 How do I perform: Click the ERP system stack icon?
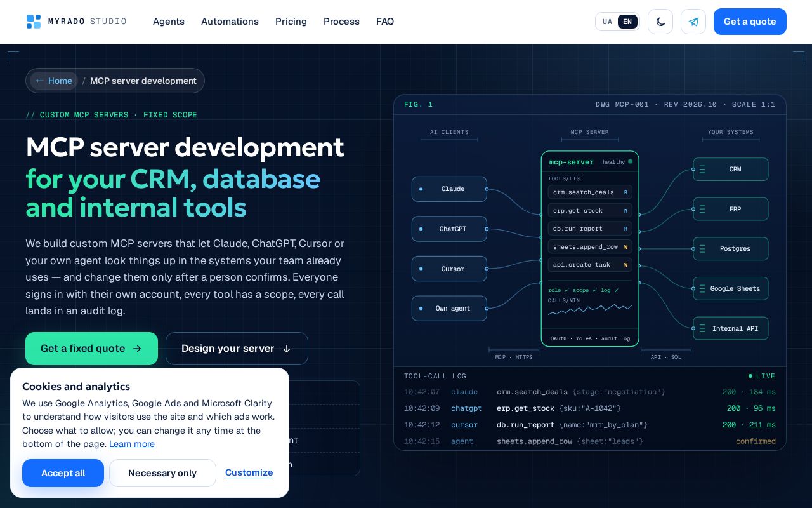(x=702, y=209)
